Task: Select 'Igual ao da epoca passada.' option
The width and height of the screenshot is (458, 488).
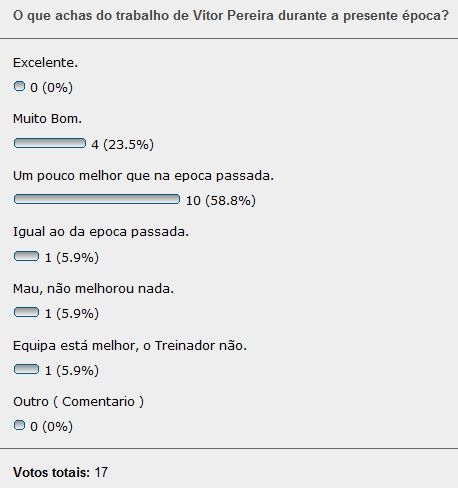Action: point(101,232)
